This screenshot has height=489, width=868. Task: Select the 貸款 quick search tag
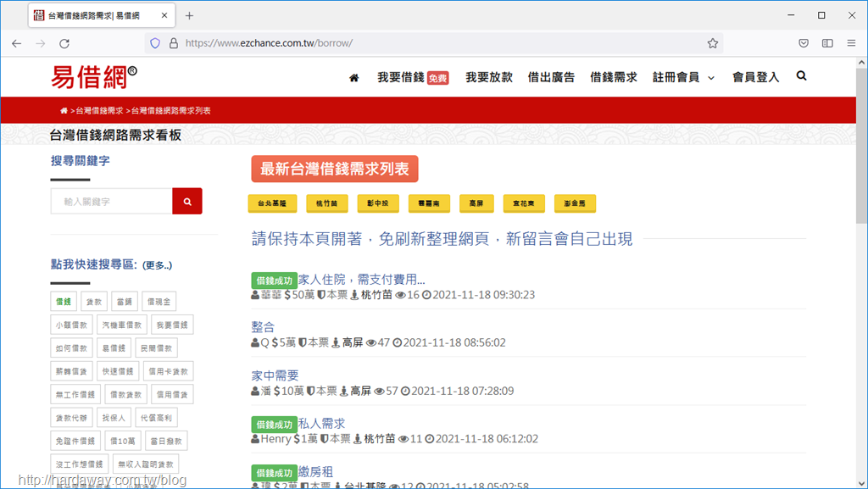(x=94, y=302)
